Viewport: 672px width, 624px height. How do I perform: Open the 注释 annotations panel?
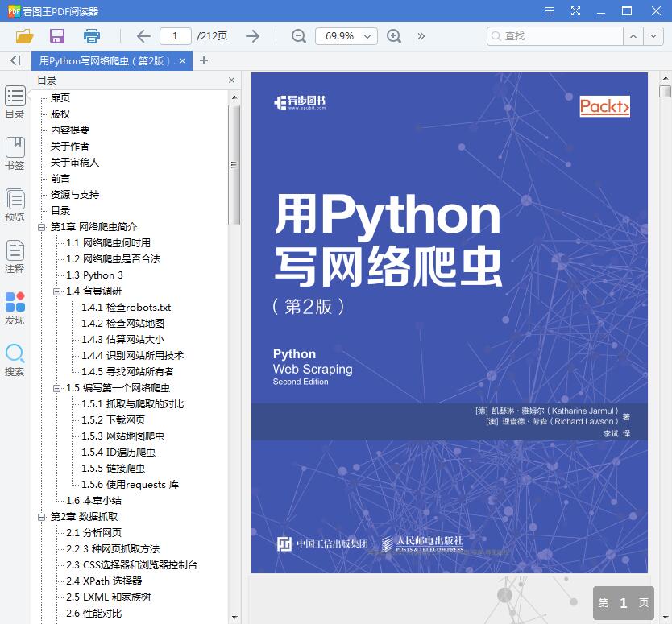point(15,257)
